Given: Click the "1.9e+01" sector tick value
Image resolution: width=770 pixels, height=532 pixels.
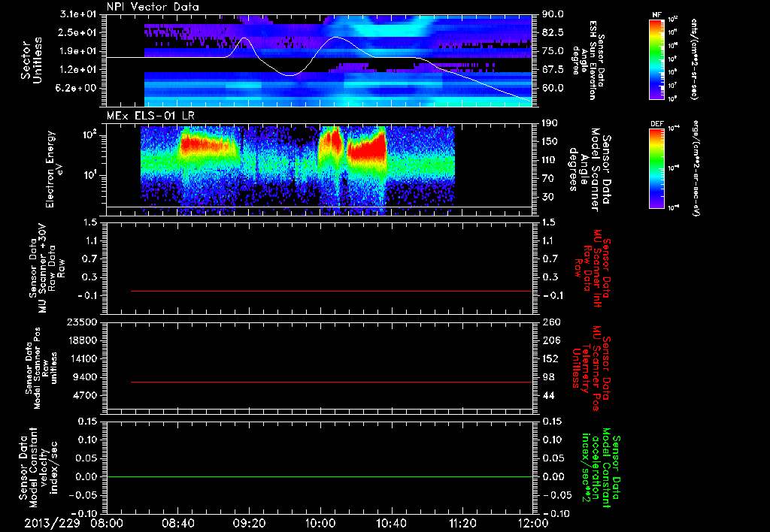Looking at the screenshot, I should point(78,51).
